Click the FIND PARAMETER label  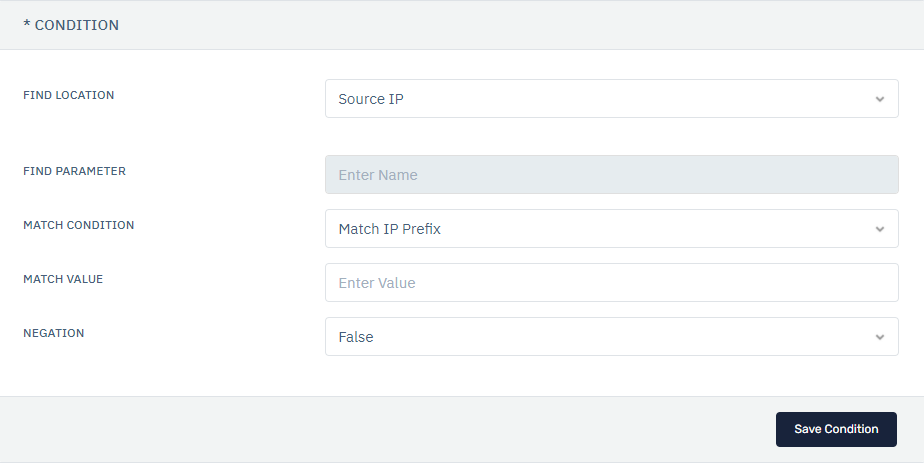click(74, 171)
